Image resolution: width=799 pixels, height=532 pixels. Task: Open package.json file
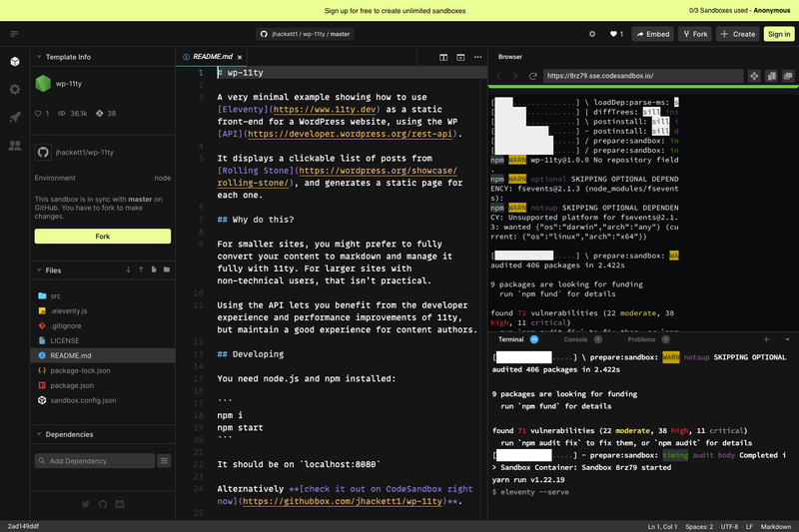pyautogui.click(x=103, y=385)
